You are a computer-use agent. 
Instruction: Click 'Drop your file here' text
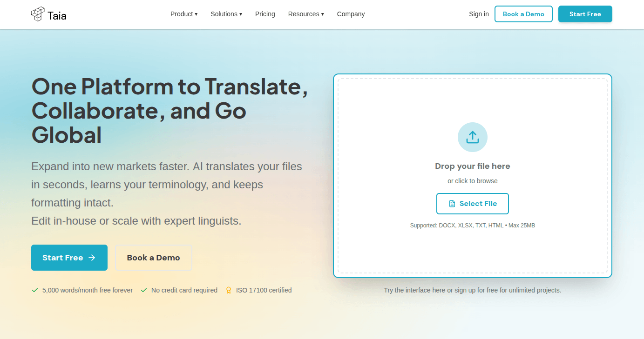pyautogui.click(x=473, y=166)
